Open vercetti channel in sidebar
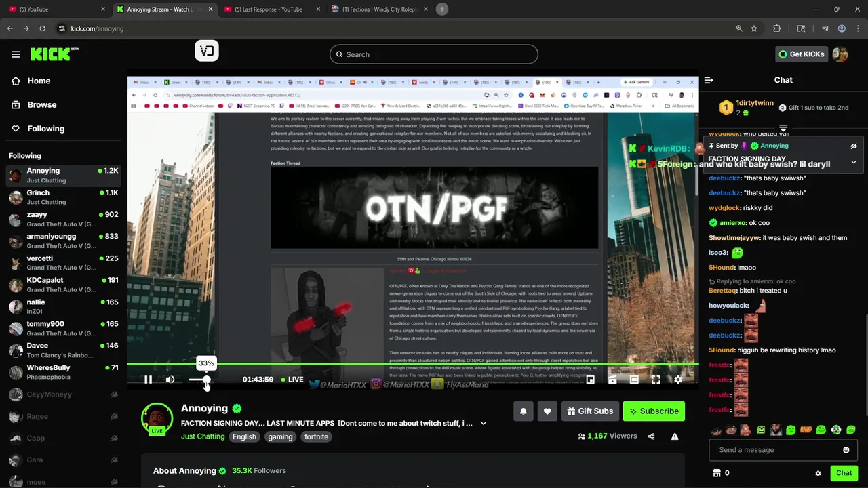This screenshot has width=868, height=488. click(64, 262)
